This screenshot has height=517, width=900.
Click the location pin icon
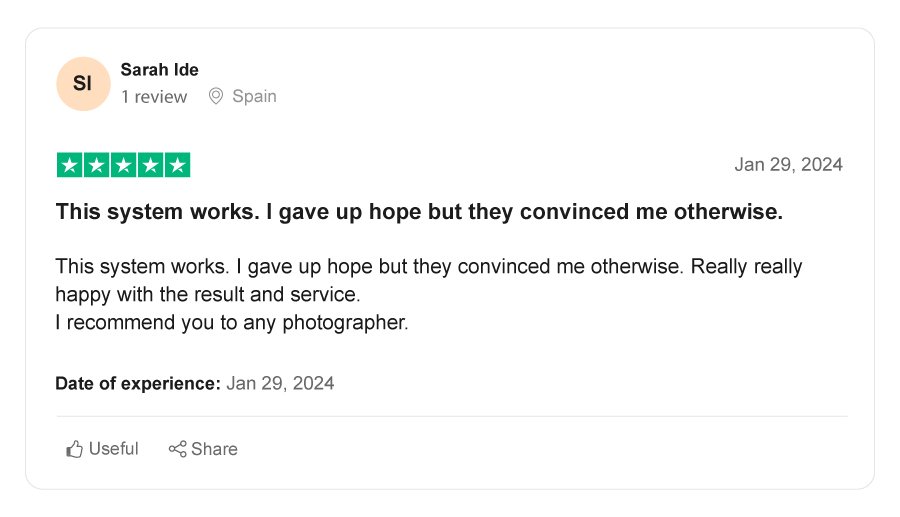pos(215,97)
